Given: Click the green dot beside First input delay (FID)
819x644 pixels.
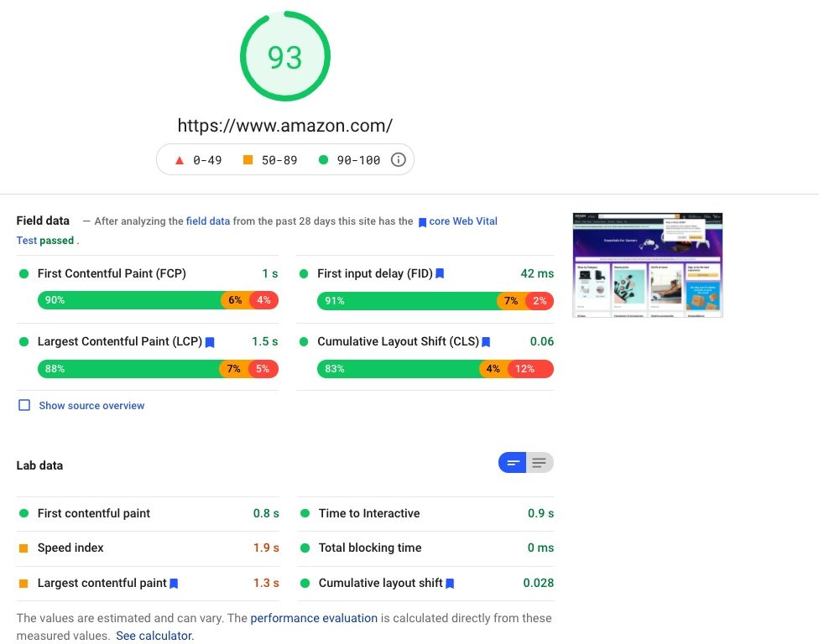Looking at the screenshot, I should pos(304,273).
